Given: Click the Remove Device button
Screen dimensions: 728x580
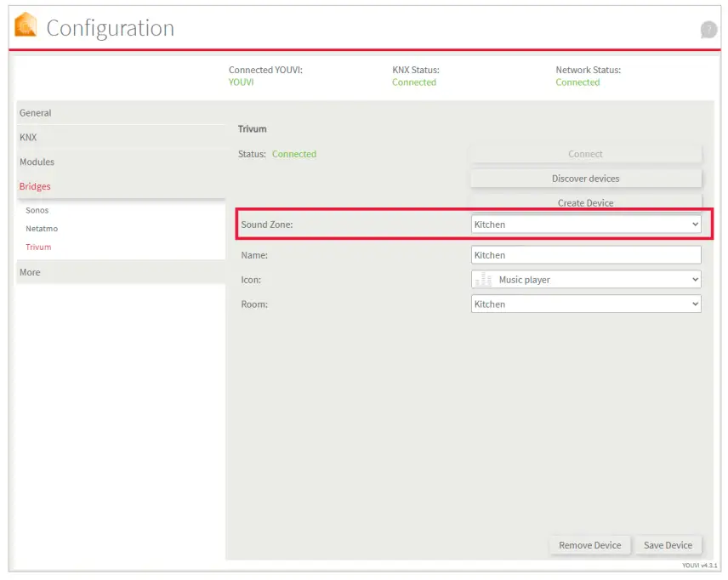Looking at the screenshot, I should coord(589,545).
